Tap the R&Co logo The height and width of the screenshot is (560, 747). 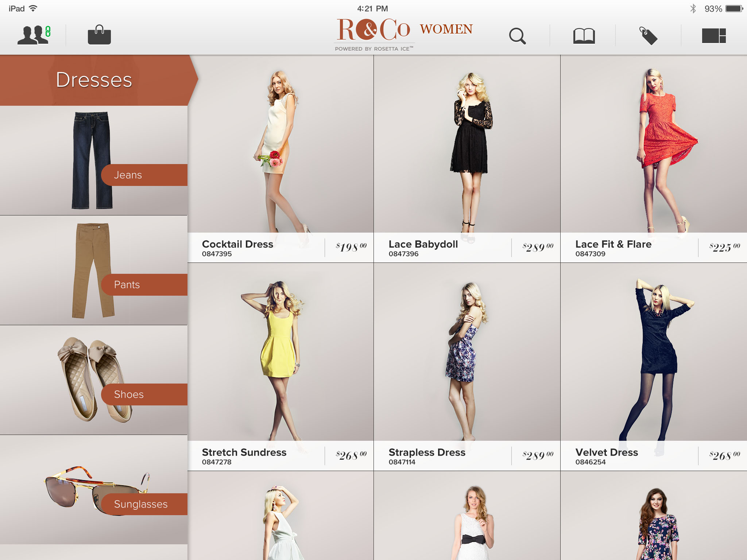pyautogui.click(x=373, y=30)
